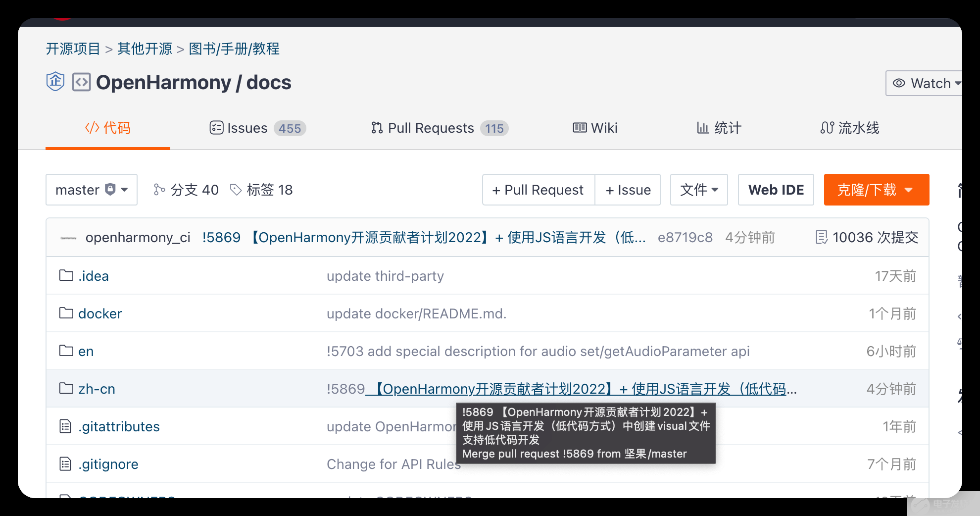Open the 统计 tab
Viewport: 980px width, 516px height.
[719, 128]
